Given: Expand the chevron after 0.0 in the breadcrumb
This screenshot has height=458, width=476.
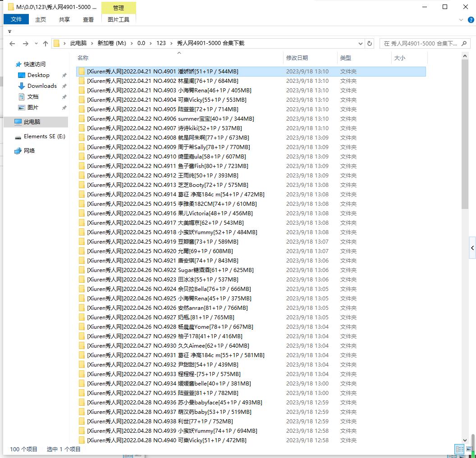Looking at the screenshot, I should tap(151, 43).
